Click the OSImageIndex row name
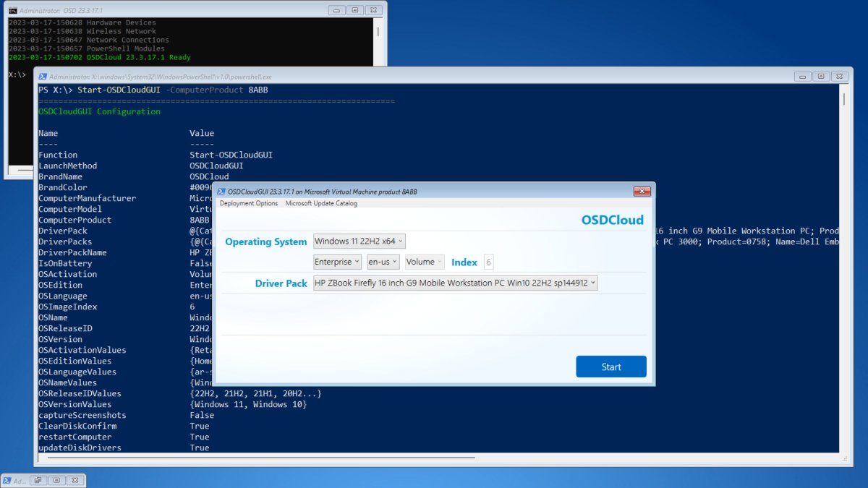Viewport: 868px width, 488px height. coord(67,307)
